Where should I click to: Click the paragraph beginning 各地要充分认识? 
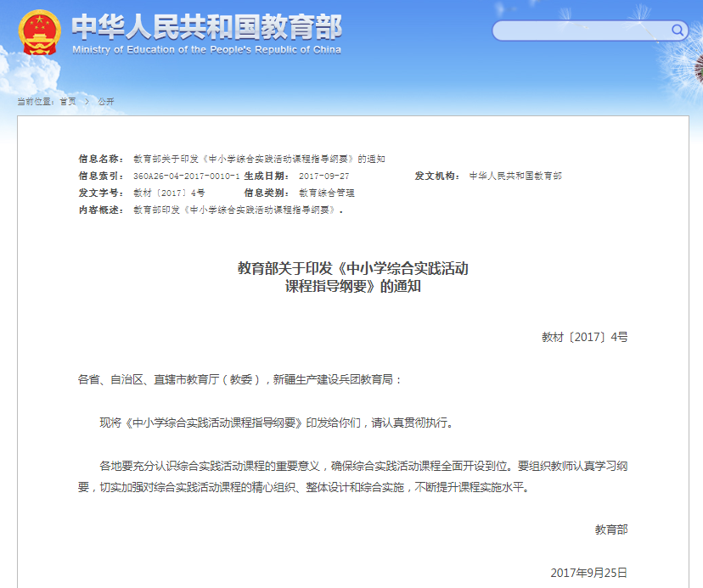(353, 476)
